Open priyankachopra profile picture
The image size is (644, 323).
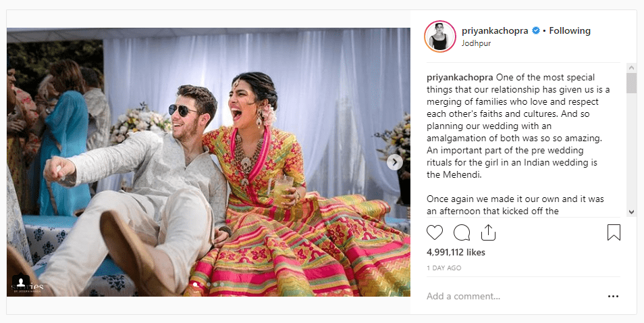pos(440,36)
